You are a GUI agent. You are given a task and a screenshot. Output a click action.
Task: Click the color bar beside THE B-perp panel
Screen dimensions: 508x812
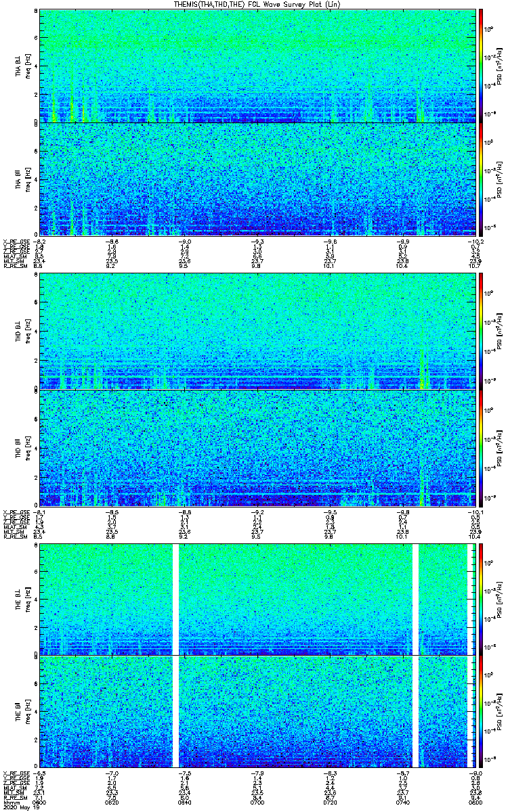(481, 599)
